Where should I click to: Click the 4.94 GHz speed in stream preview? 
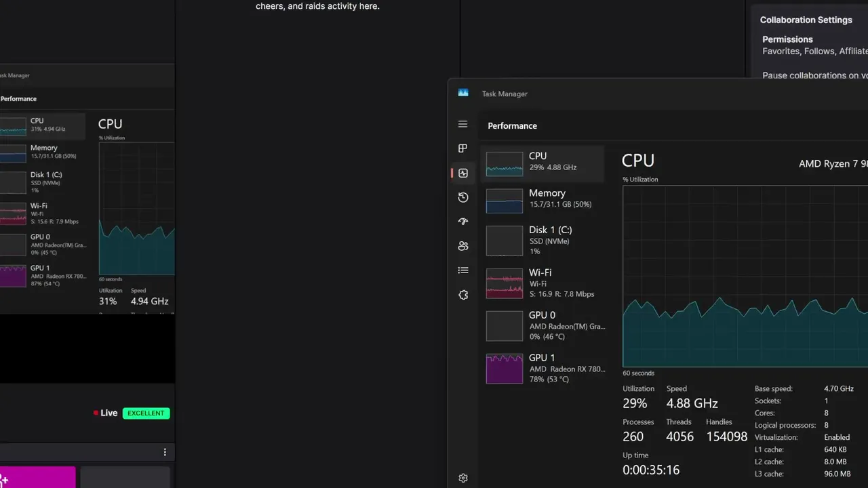click(149, 301)
